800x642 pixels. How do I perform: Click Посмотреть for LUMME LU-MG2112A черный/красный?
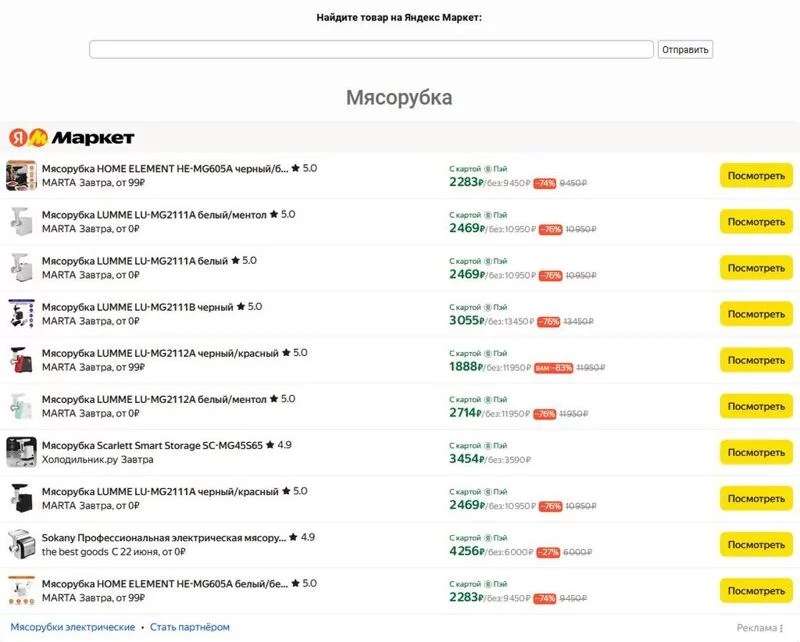pyautogui.click(x=756, y=360)
